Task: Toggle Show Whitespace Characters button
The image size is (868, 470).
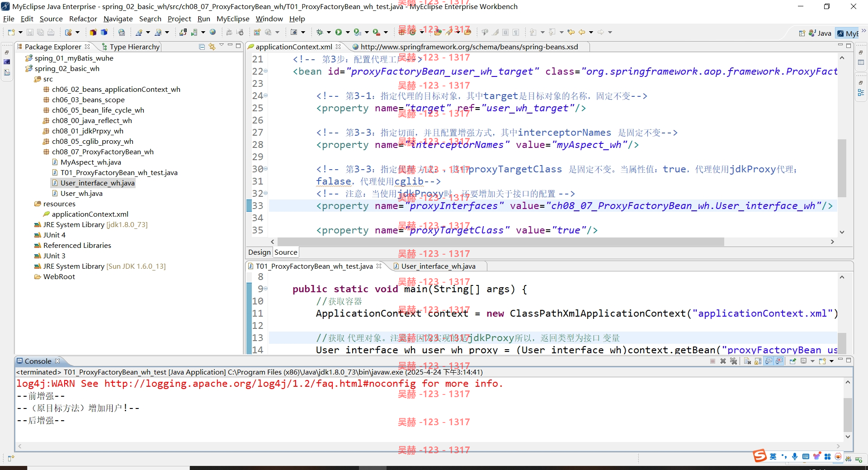Action: [516, 32]
